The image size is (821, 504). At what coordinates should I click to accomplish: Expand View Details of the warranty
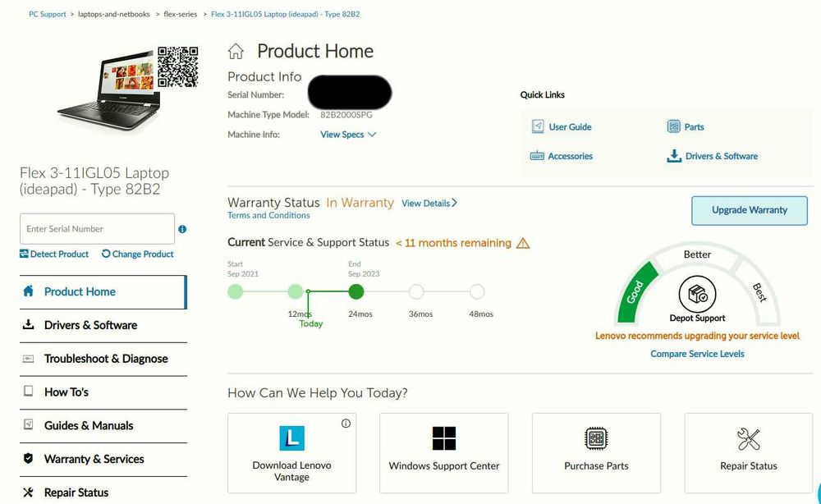point(429,203)
